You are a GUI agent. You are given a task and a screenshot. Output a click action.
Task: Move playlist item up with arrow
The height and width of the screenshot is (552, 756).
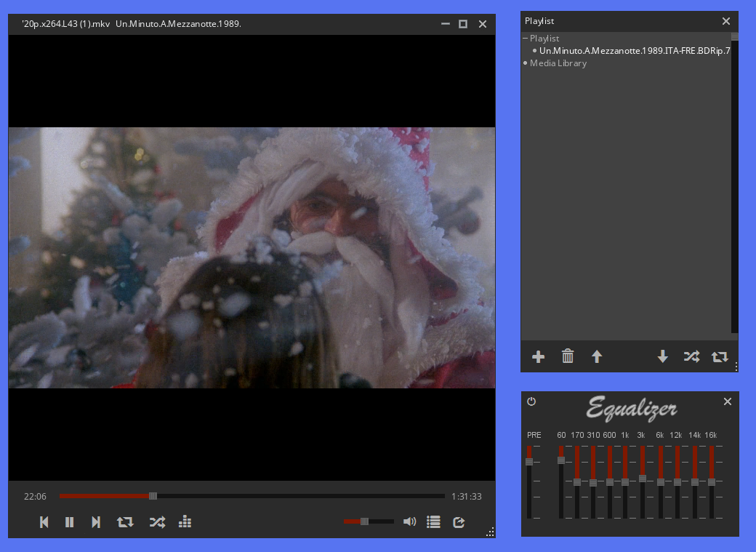pyautogui.click(x=597, y=356)
